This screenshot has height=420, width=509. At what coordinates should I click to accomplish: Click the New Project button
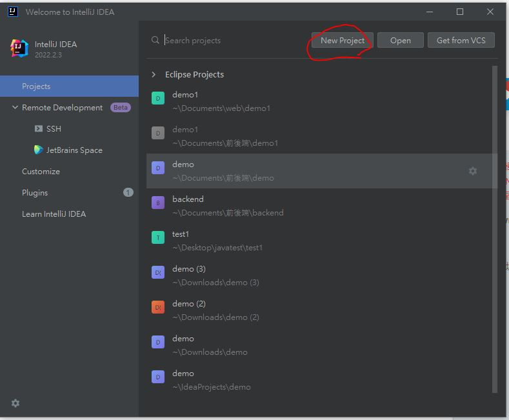[342, 40]
